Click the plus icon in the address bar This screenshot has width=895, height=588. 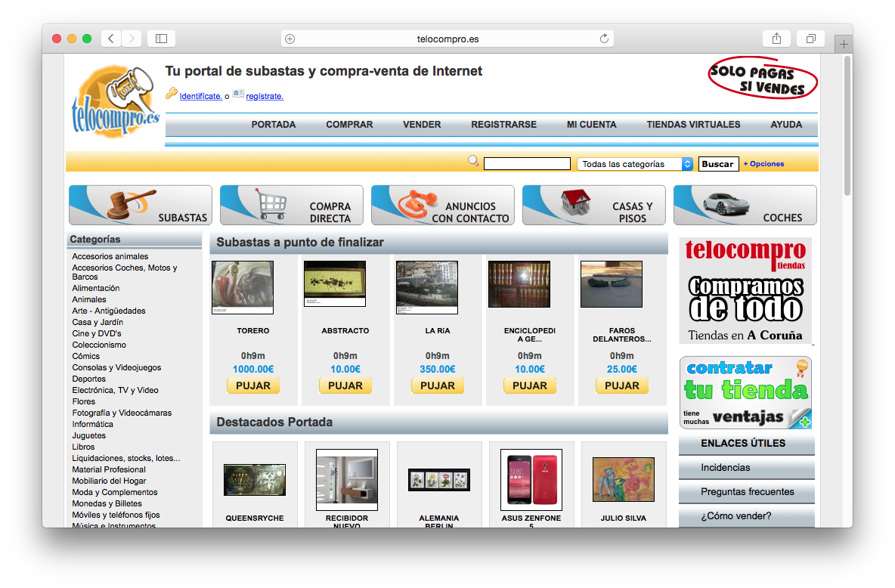[x=290, y=39]
